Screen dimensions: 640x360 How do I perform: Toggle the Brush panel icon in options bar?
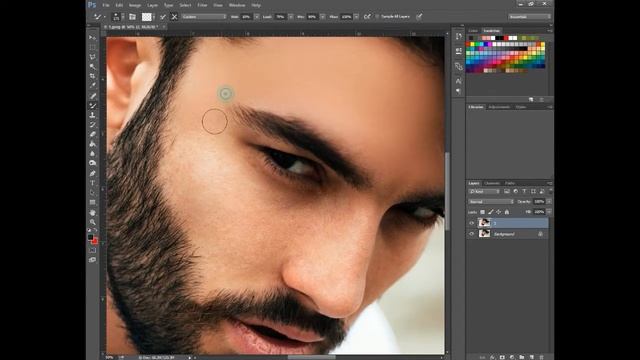(132, 17)
